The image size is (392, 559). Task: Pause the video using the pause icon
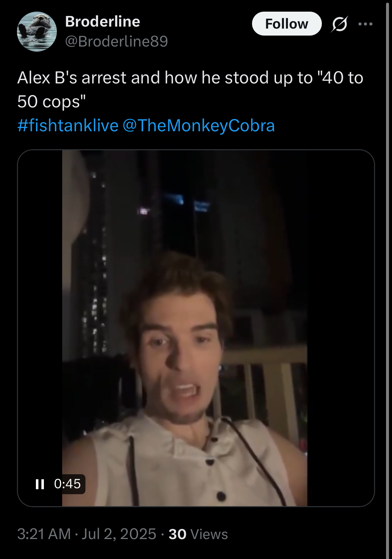[40, 484]
